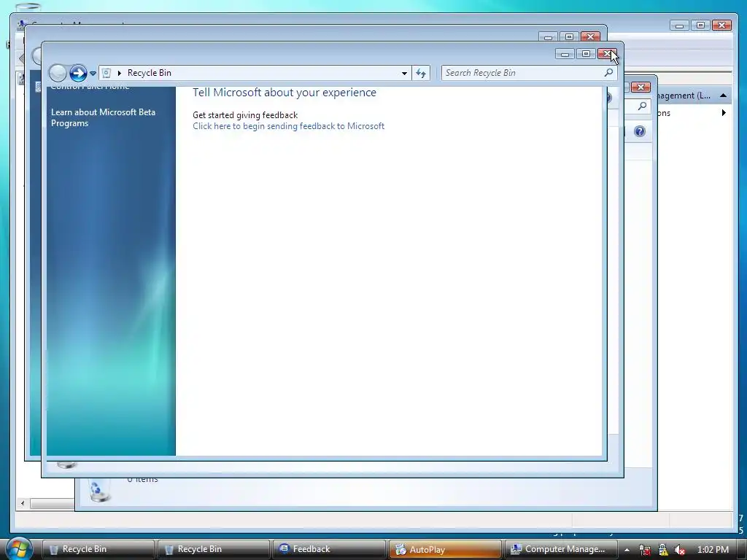The height and width of the screenshot is (560, 747).
Task: Collapse the Computer Management actions header
Action: click(723, 96)
